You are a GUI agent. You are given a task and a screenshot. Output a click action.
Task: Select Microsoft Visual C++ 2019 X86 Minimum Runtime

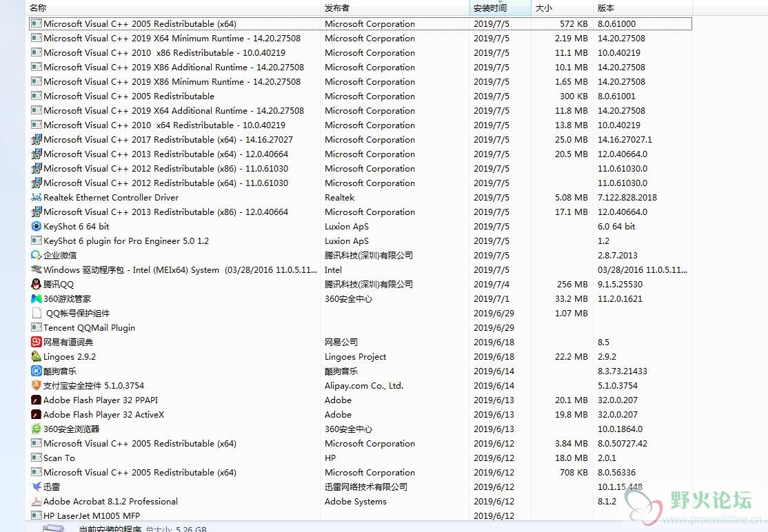(360, 81)
